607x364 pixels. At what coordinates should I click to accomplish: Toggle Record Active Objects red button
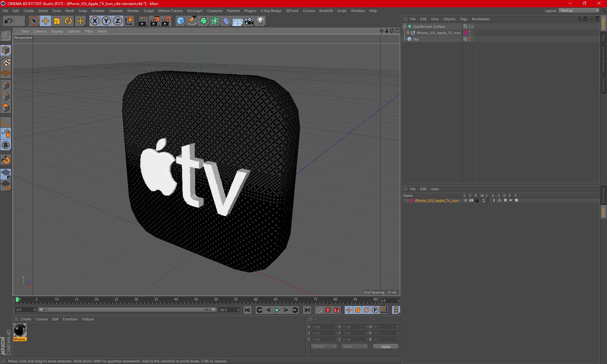click(x=328, y=310)
